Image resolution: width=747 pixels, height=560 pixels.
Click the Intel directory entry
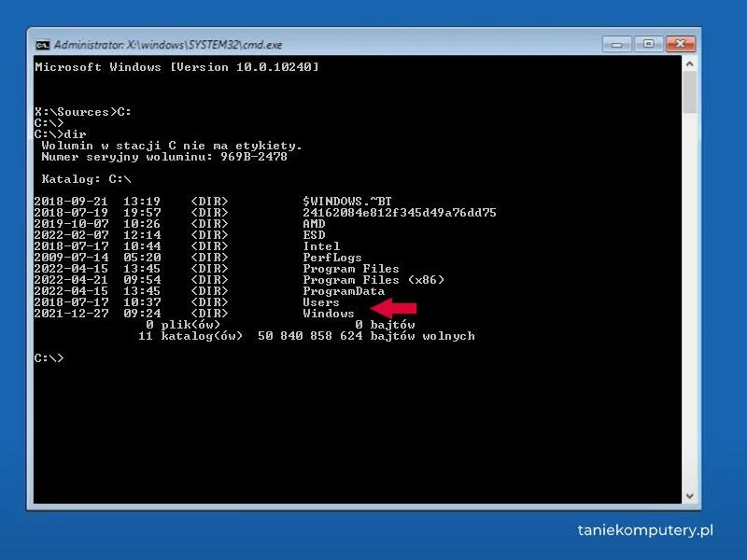click(320, 245)
